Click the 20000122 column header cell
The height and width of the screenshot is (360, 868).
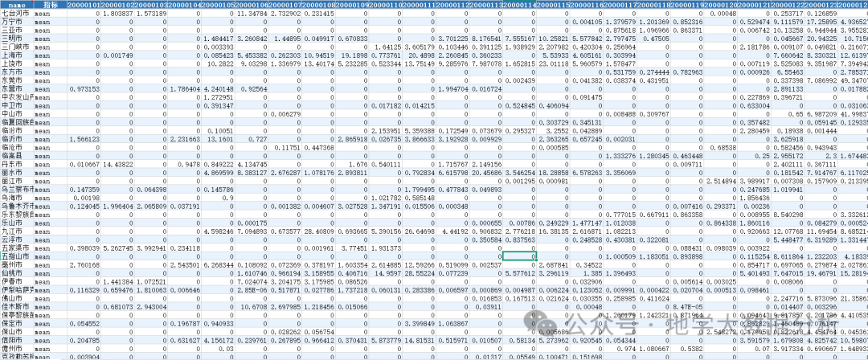[x=787, y=5]
